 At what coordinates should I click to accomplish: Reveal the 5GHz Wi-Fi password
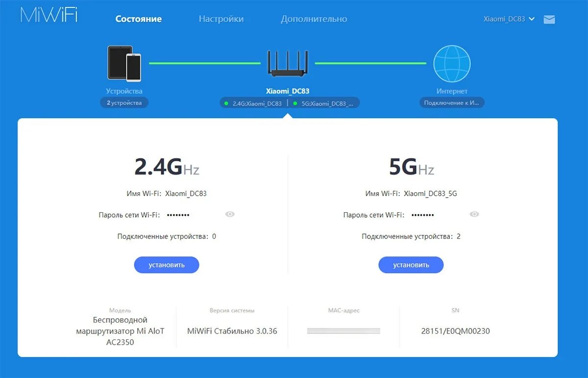[x=474, y=214]
